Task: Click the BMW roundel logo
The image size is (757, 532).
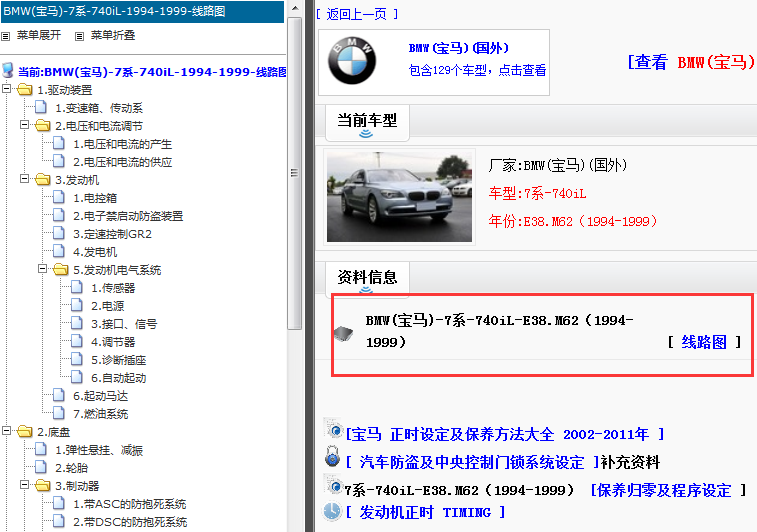Action: (x=352, y=61)
